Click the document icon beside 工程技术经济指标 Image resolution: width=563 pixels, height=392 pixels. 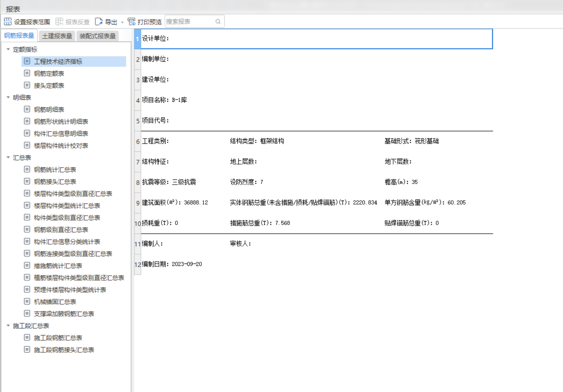tap(27, 61)
